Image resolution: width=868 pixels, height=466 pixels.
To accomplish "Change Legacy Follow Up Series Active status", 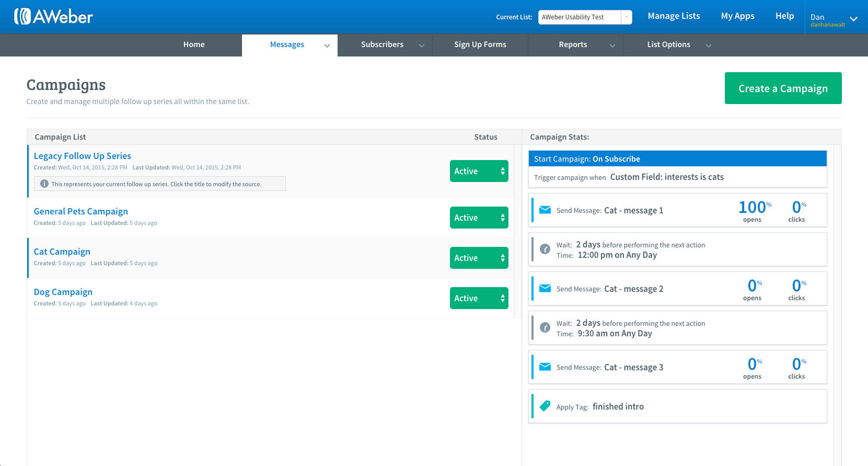I will [x=479, y=171].
